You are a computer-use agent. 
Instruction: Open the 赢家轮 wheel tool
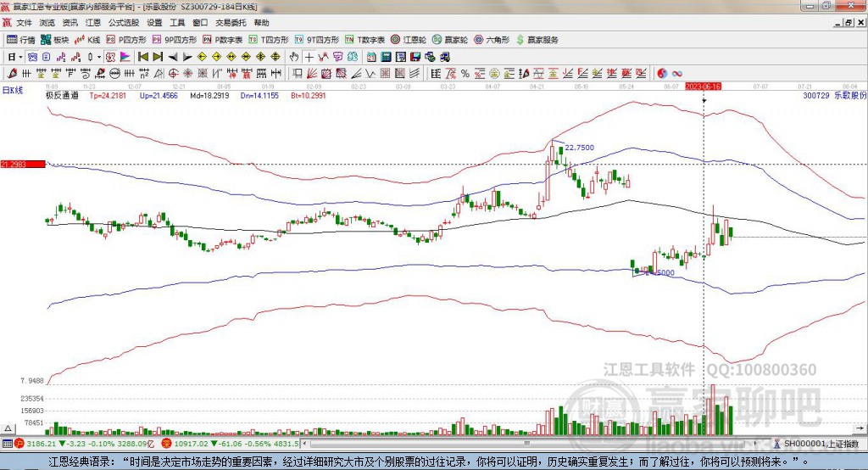click(450, 40)
